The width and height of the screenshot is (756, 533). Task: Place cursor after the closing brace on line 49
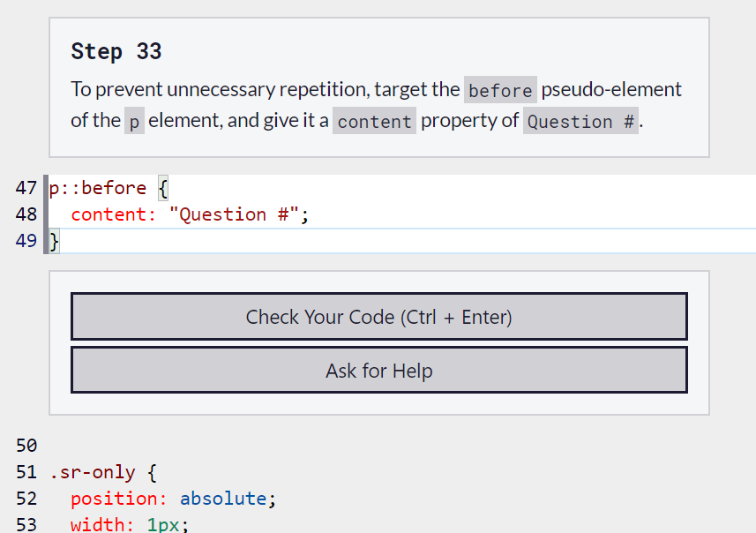tap(60, 241)
